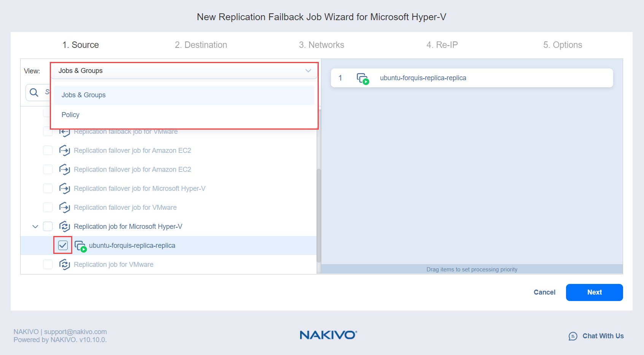This screenshot has width=644, height=355.
Task: Uncheck the ubuntu-forquis-replica-replica checkbox
Action: click(63, 246)
